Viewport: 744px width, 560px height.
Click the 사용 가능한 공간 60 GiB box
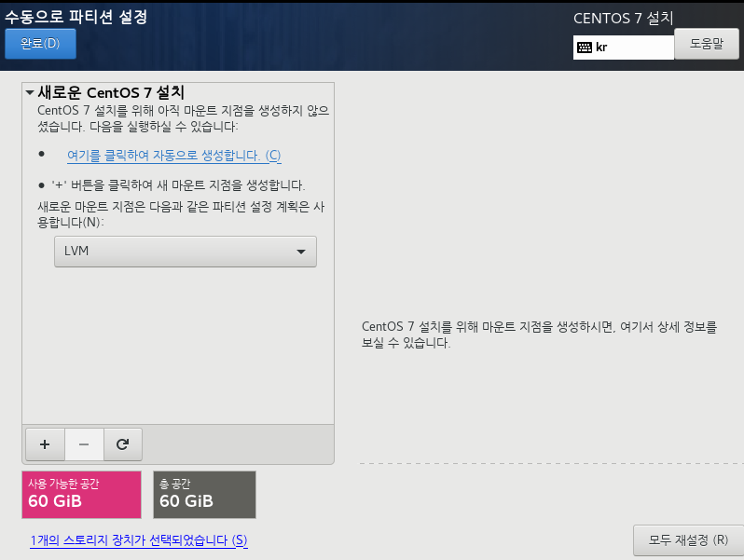[x=82, y=495]
